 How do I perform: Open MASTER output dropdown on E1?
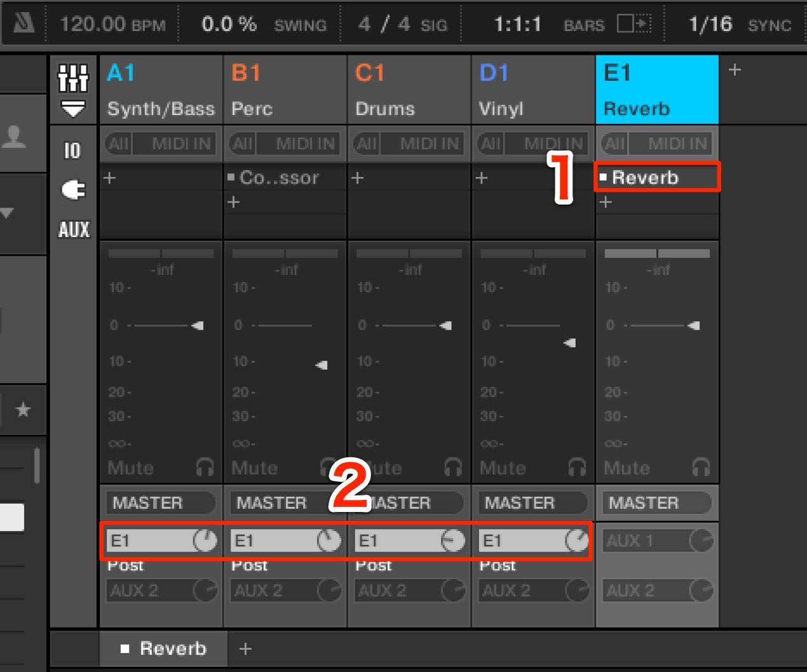656,503
